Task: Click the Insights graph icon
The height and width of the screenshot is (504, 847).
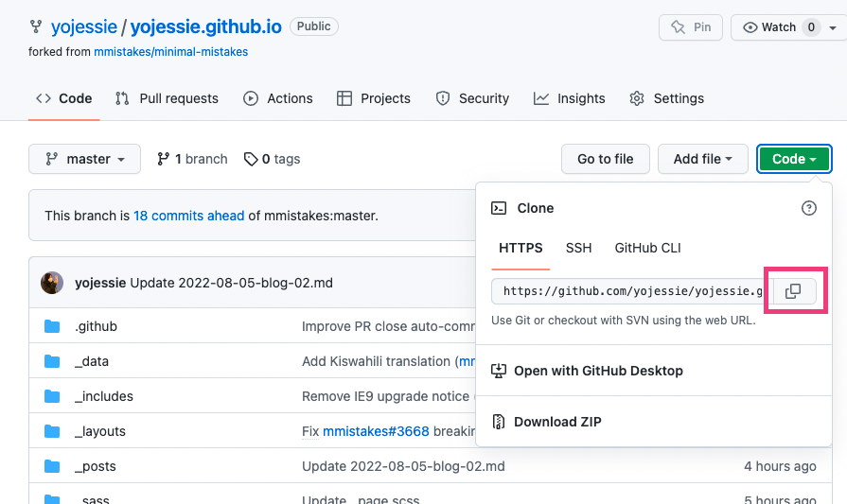Action: 541,98
